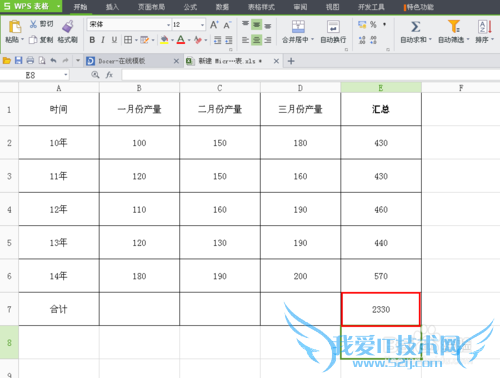500x378 pixels.
Task: Open the View ribbon tab
Action: tap(332, 7)
